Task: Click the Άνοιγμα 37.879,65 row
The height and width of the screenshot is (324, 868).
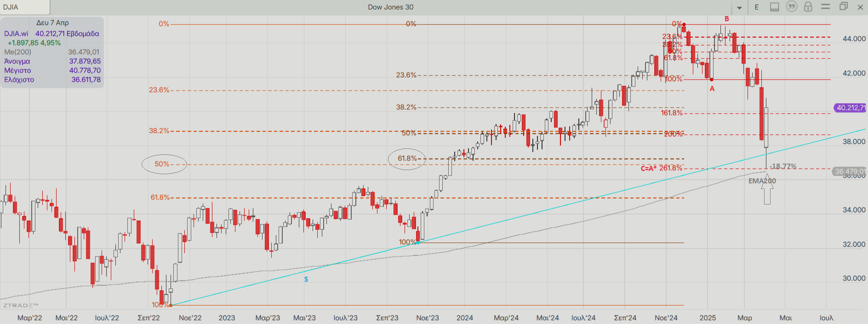Action: [51, 61]
